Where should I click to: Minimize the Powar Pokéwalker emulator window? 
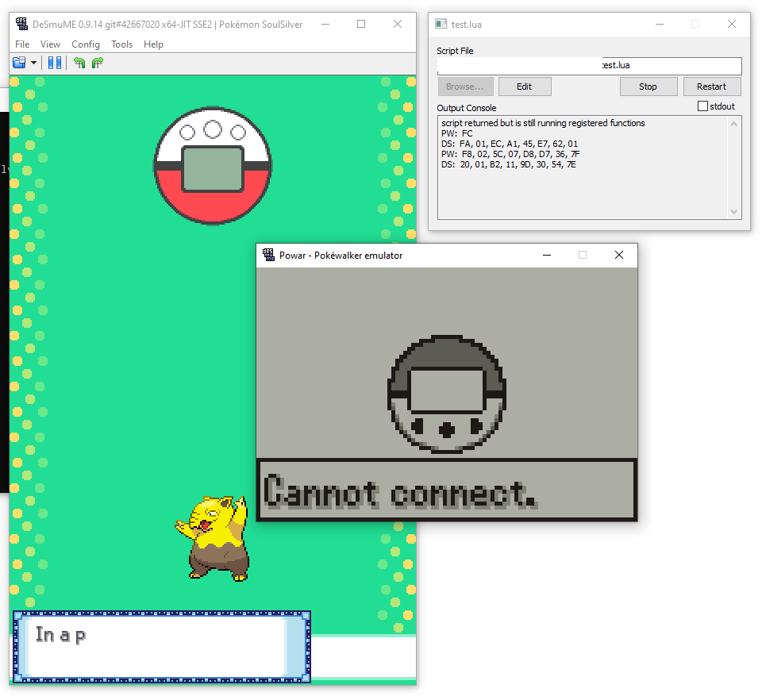tap(547, 255)
